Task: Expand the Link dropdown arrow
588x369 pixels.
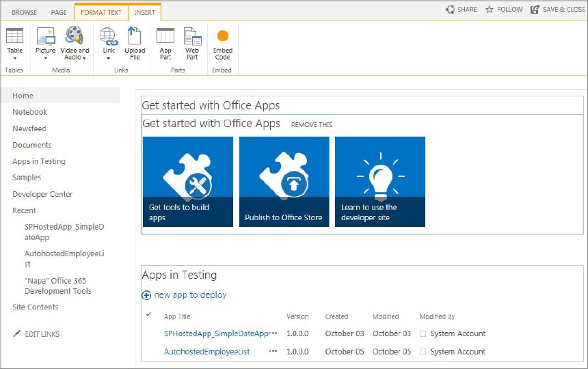Action: pyautogui.click(x=109, y=59)
